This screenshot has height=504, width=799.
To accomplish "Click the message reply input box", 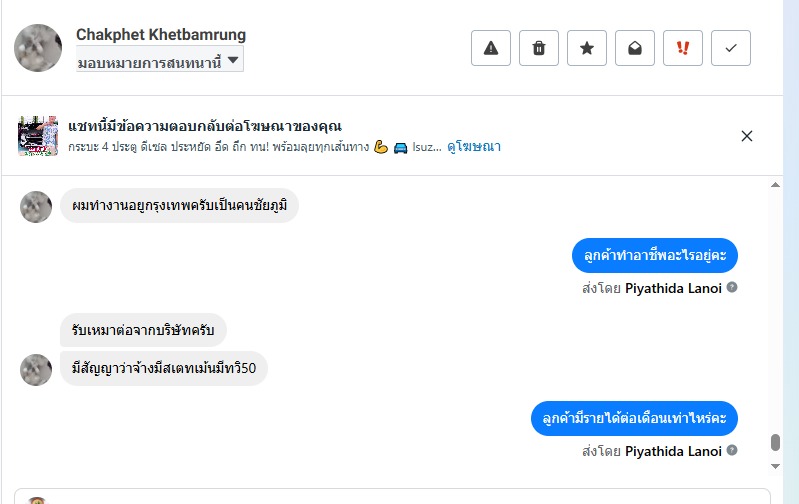I will (400, 496).
